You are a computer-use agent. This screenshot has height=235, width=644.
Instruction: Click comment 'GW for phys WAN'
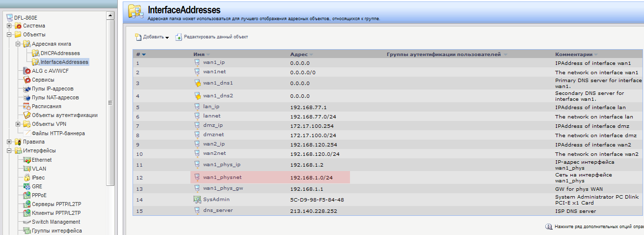[x=578, y=189]
